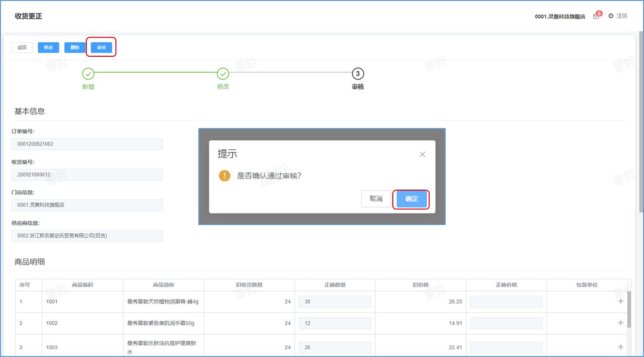Click the 收货编号 field showing 200921000012
Image resolution: width=644 pixels, height=357 pixels.
point(87,175)
